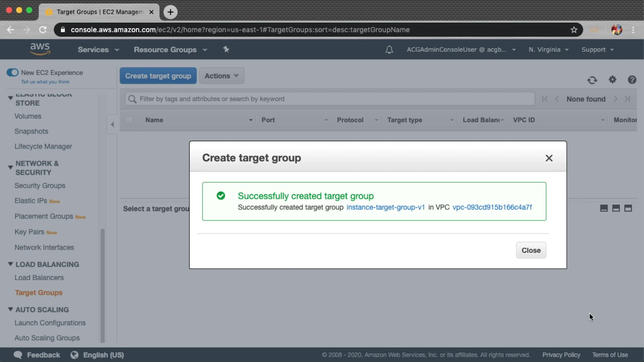Close dialog with the X icon
This screenshot has width=644, height=362.
pyautogui.click(x=549, y=158)
